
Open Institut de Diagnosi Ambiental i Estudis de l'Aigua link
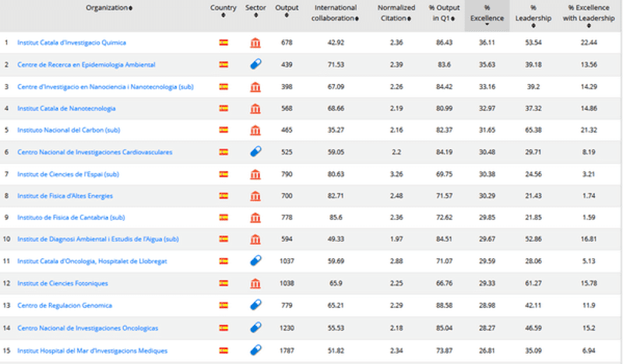pyautogui.click(x=98, y=239)
